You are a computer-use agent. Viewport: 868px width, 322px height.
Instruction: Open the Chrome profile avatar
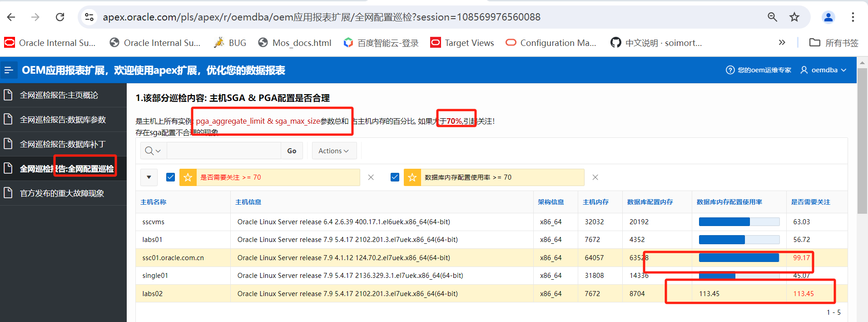pos(828,17)
